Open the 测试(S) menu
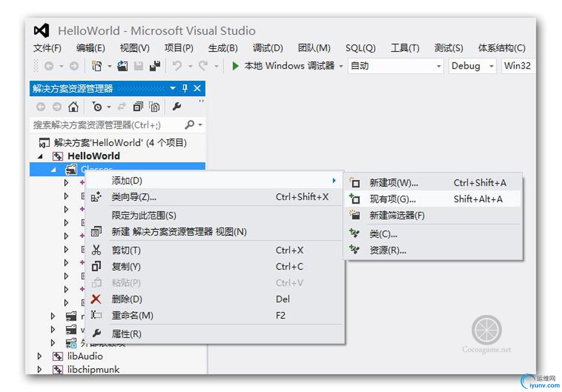This screenshot has height=392, width=562. point(448,48)
